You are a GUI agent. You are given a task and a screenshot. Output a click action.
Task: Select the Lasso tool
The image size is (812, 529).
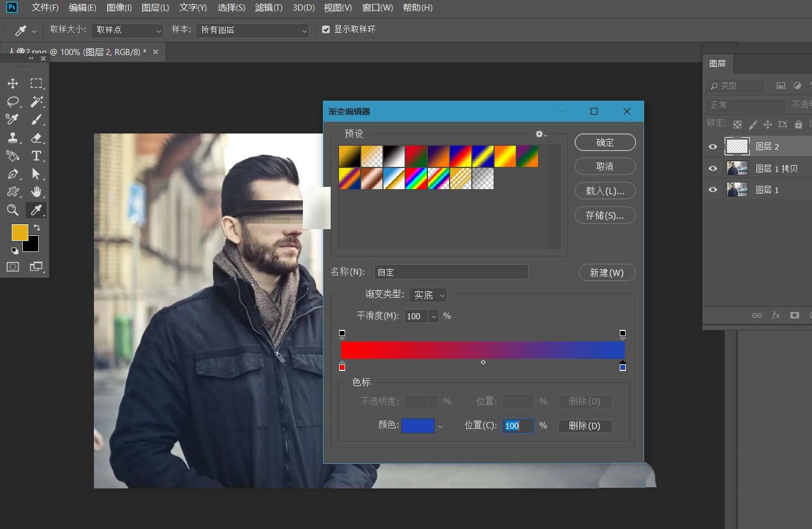point(13,102)
